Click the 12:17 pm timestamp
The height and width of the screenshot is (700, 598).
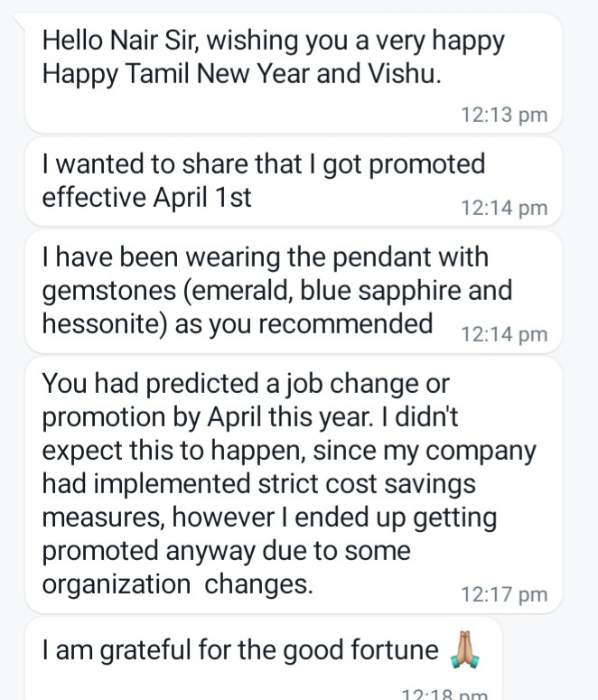click(x=503, y=593)
